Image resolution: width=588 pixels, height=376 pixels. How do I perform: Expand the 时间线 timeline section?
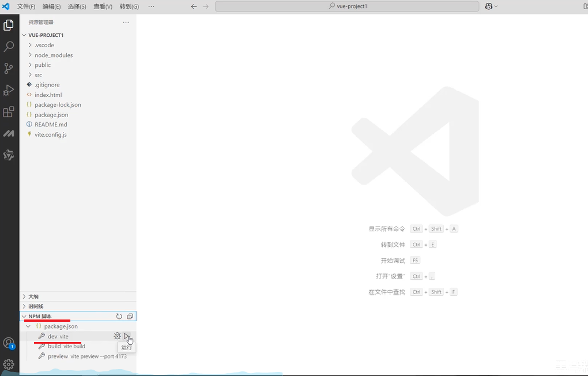tap(78, 306)
